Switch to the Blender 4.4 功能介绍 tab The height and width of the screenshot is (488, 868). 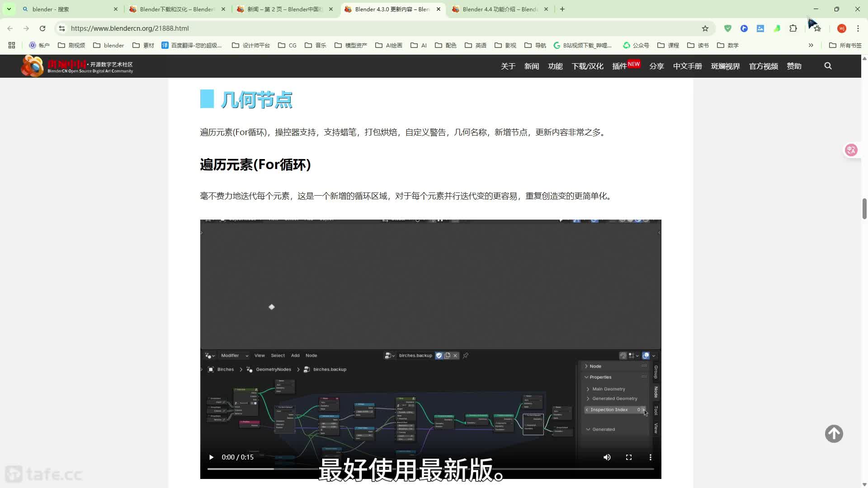(500, 9)
